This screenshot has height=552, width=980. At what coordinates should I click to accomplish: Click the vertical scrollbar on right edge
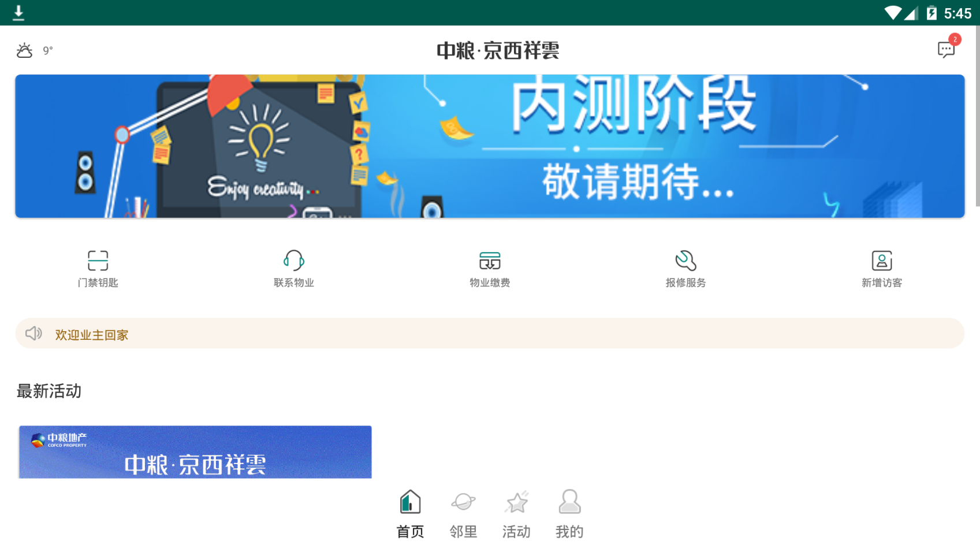(977, 116)
